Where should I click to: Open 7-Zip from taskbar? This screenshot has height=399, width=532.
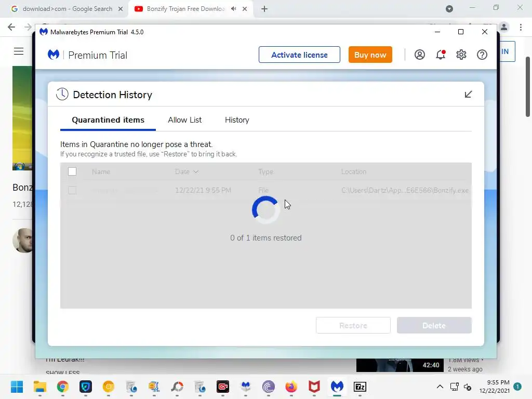360,387
